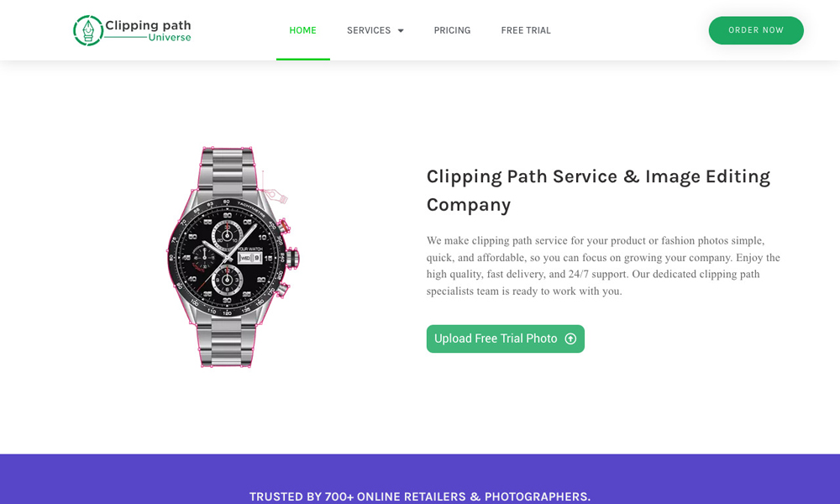Viewport: 840px width, 504px height.
Task: Click the Clipping path Universe logo text
Action: (148, 30)
